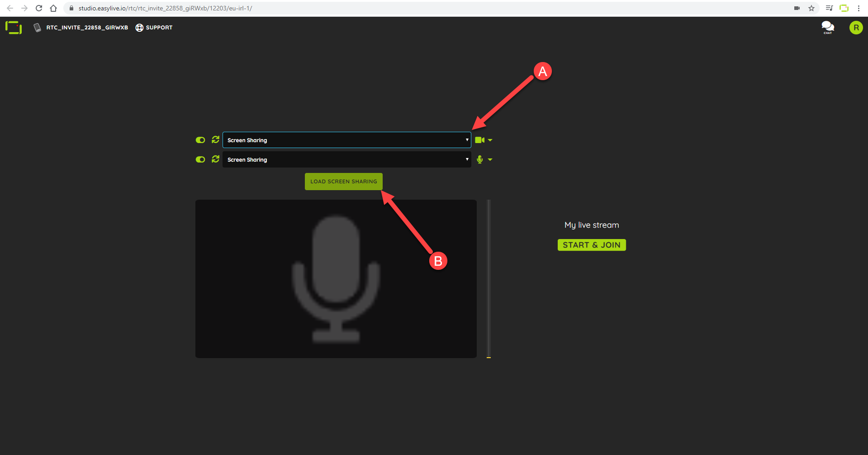
Task: Go to the browser home page
Action: 53,8
